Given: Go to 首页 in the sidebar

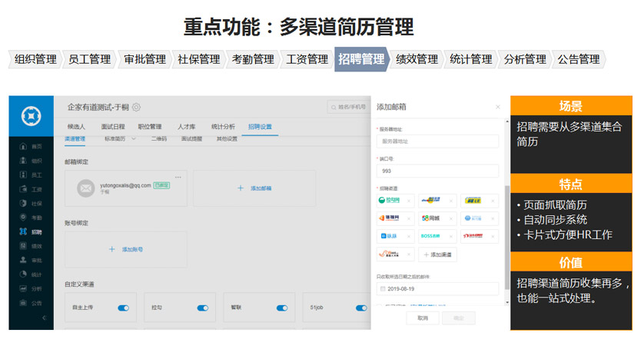Looking at the screenshot, I should coord(31,146).
